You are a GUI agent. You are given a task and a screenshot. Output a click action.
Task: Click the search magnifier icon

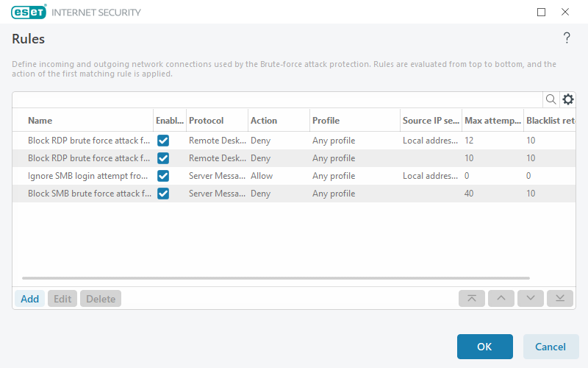[x=551, y=99]
